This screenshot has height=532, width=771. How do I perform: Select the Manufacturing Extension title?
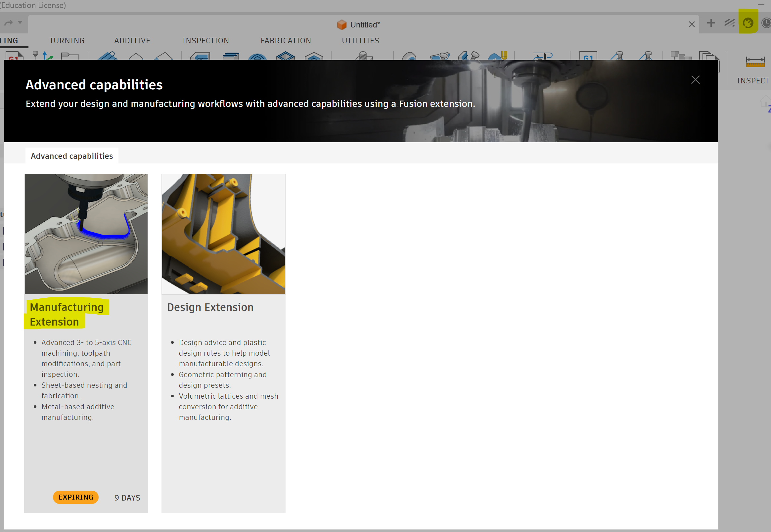pyautogui.click(x=66, y=314)
